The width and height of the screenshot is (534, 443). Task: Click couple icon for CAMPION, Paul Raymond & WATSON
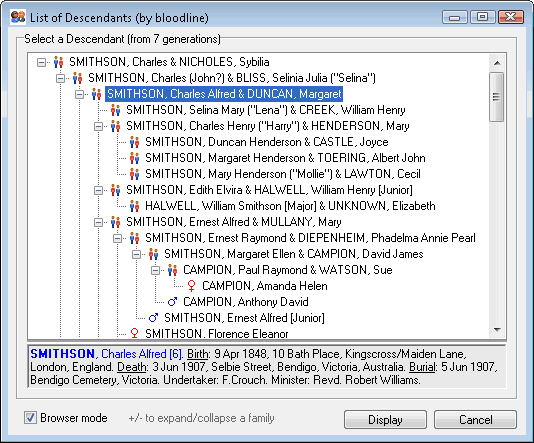172,270
